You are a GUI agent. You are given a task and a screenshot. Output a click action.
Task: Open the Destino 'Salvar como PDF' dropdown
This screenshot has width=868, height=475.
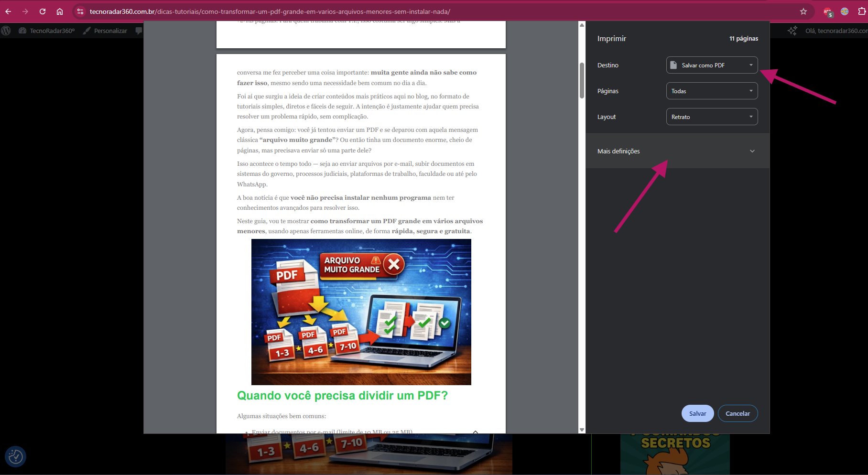coord(712,65)
